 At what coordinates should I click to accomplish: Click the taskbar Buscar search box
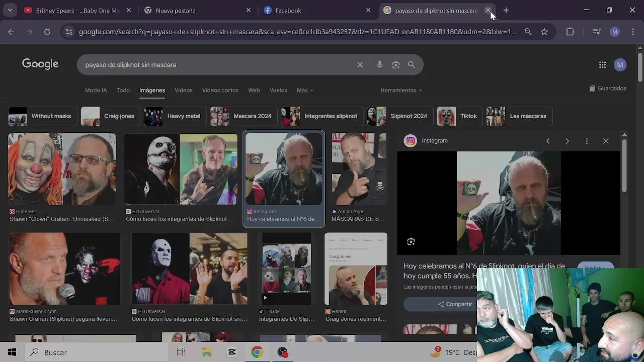coord(96,352)
